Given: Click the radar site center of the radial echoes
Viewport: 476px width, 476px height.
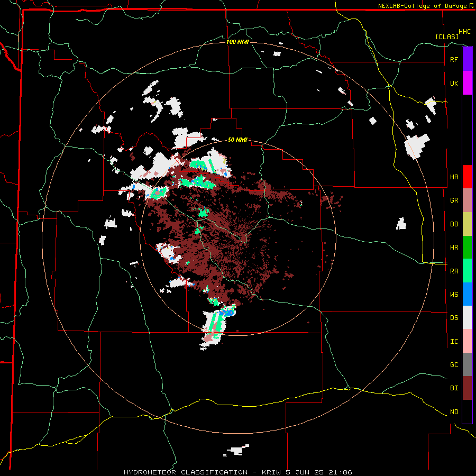Looking at the screenshot, I should click(239, 239).
